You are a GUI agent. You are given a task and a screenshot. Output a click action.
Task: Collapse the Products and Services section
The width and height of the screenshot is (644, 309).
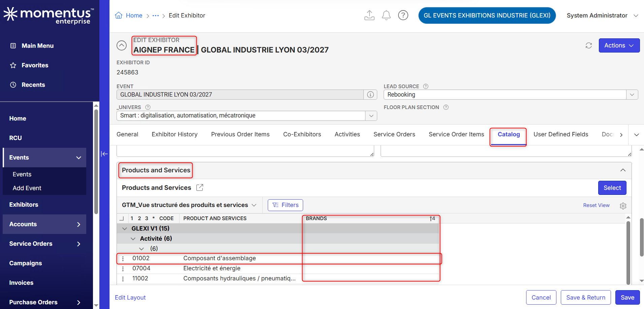tap(623, 170)
